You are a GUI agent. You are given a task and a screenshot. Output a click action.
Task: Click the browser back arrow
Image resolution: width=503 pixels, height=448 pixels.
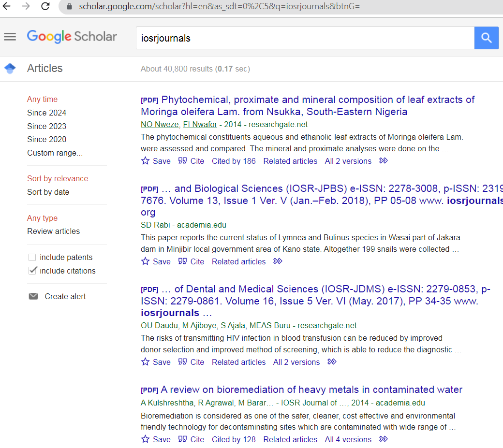[x=7, y=6]
